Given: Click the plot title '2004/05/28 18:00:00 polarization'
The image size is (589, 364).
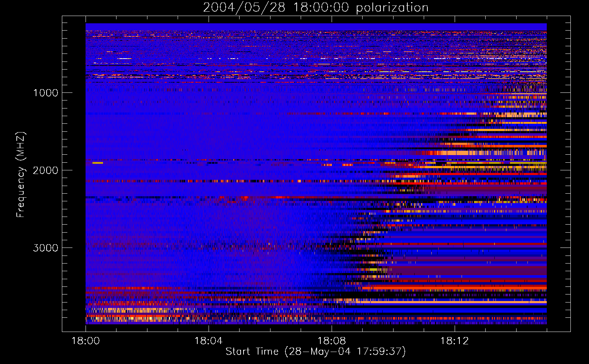Looking at the screenshot, I should click(x=316, y=7).
